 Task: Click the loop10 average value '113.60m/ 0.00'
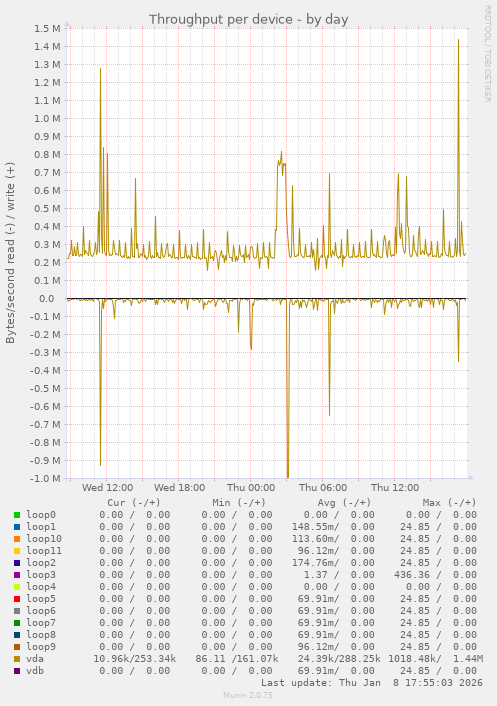(x=333, y=539)
